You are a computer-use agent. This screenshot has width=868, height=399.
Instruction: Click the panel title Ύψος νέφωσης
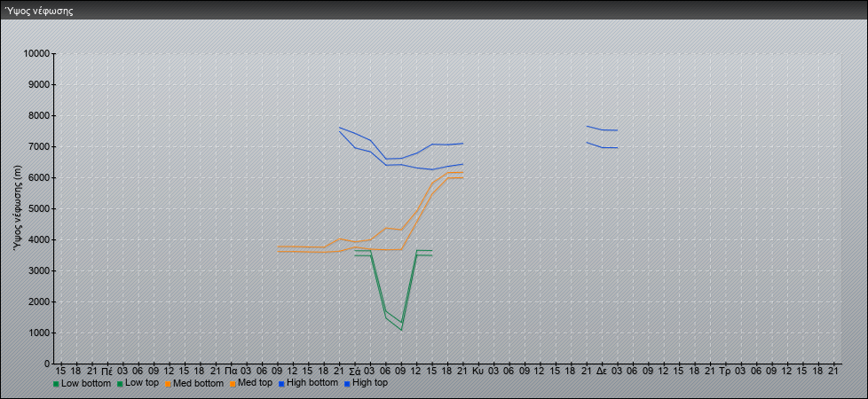39,11
